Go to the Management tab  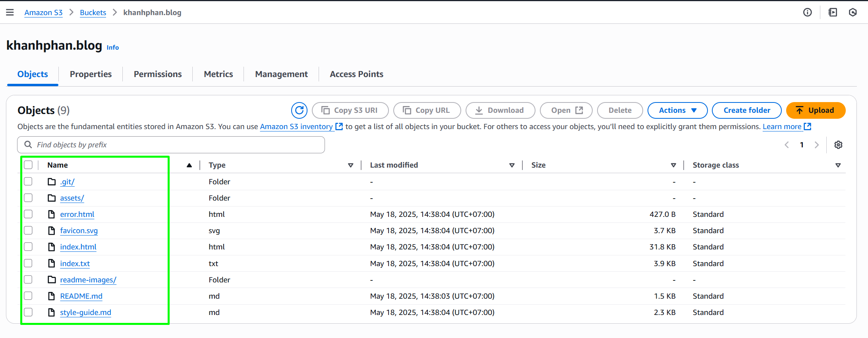coord(281,74)
